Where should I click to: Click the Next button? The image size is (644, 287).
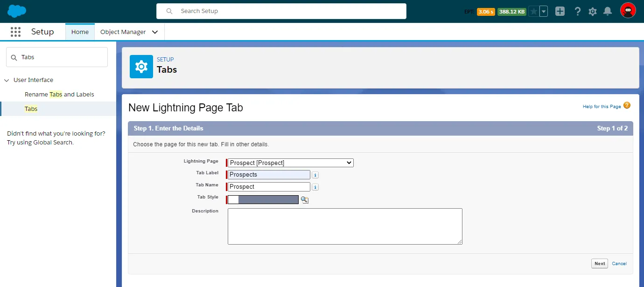point(600,264)
